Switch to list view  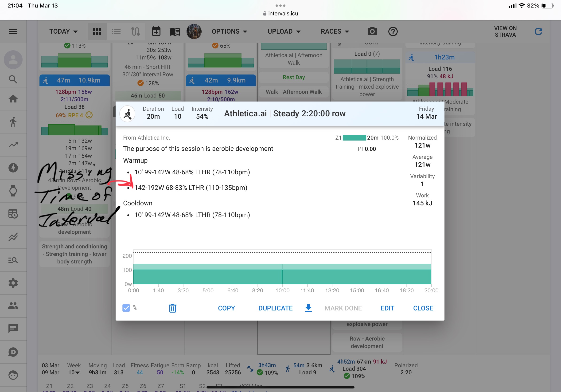pyautogui.click(x=116, y=31)
